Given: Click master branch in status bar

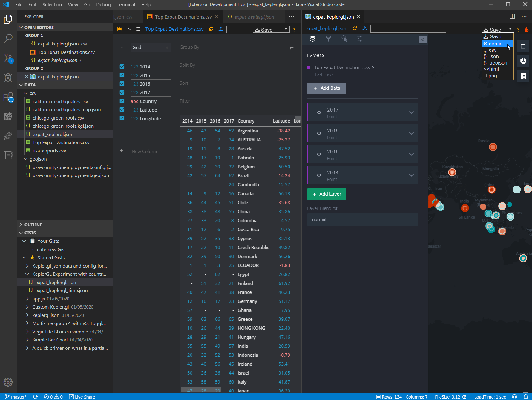Looking at the screenshot, I should 16,397.
